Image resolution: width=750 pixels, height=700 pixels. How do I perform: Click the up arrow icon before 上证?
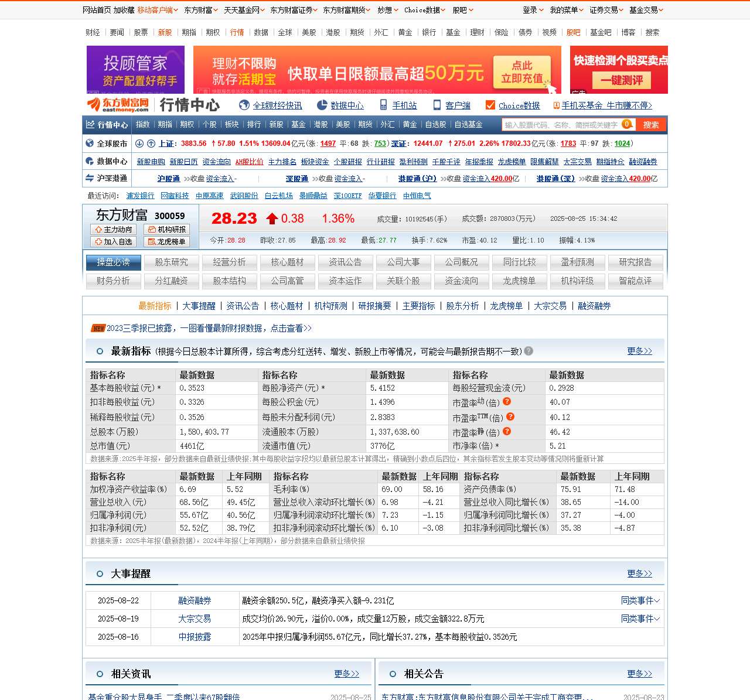pos(151,144)
